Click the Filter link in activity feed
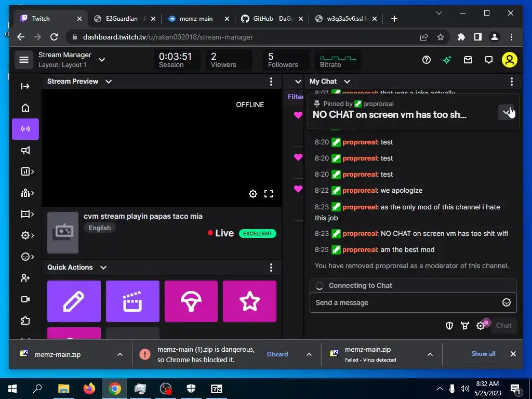Image resolution: width=532 pixels, height=399 pixels. pyautogui.click(x=295, y=97)
